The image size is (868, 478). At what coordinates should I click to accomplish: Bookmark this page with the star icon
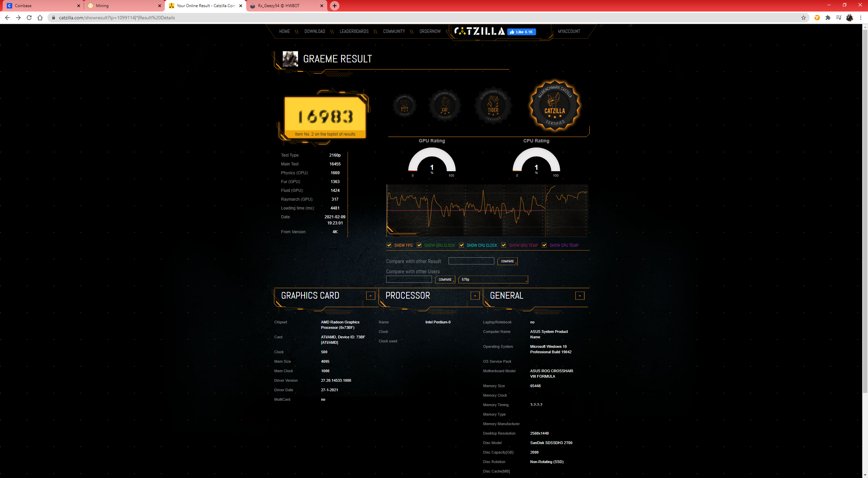tap(803, 18)
